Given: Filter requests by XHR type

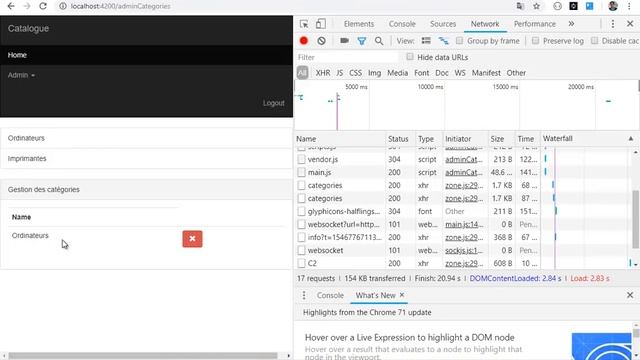Looking at the screenshot, I should click(x=323, y=73).
